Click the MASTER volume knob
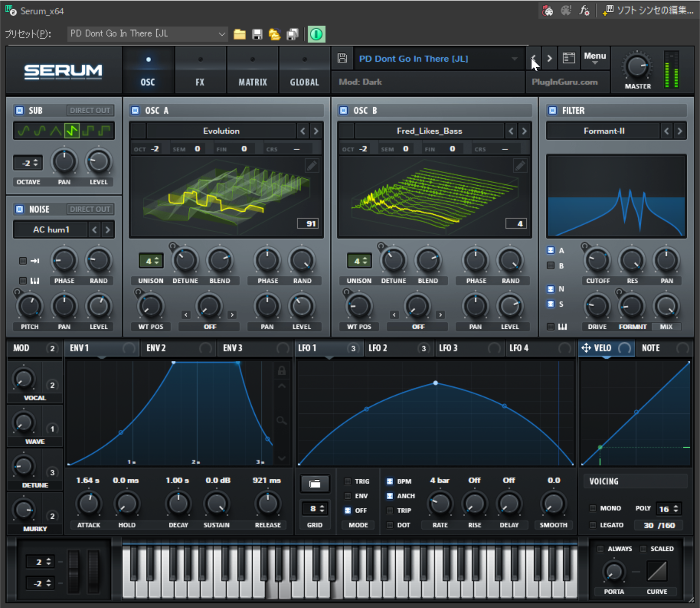 click(x=637, y=67)
